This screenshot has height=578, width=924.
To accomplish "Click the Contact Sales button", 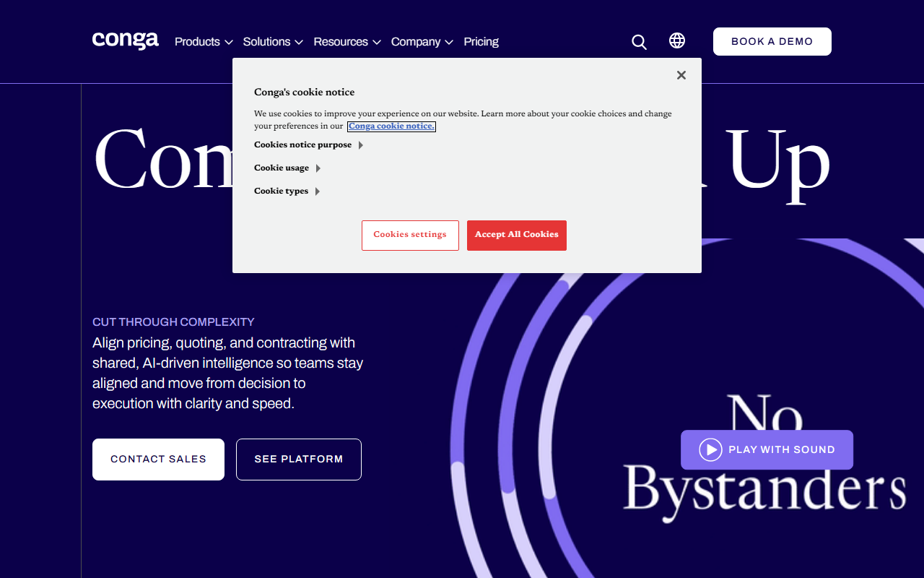I will [158, 460].
